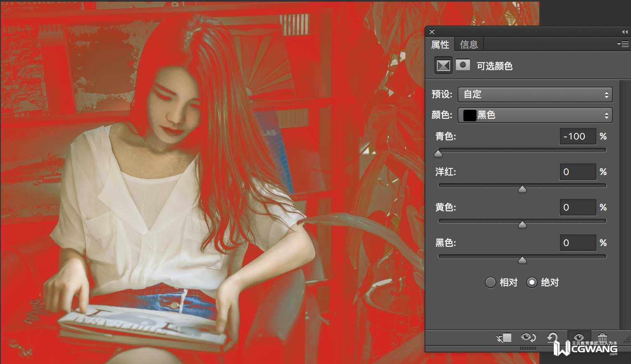Switch to the 信息 tab
Screen dimensions: 631x364
(x=469, y=44)
